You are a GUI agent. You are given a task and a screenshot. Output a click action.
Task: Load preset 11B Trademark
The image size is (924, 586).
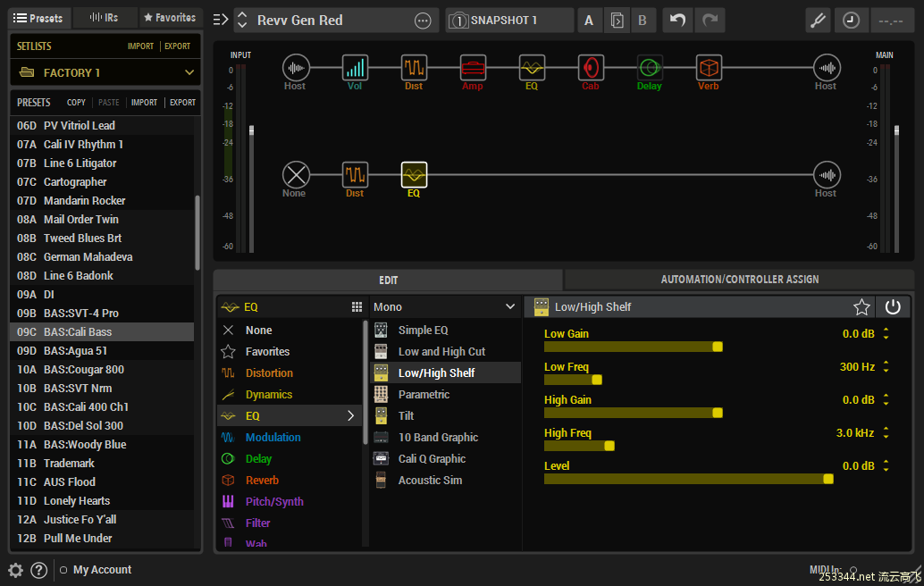pos(102,463)
